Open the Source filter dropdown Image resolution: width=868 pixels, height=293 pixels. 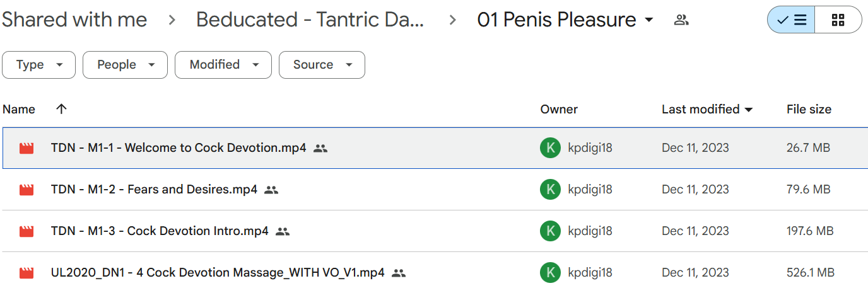[322, 65]
